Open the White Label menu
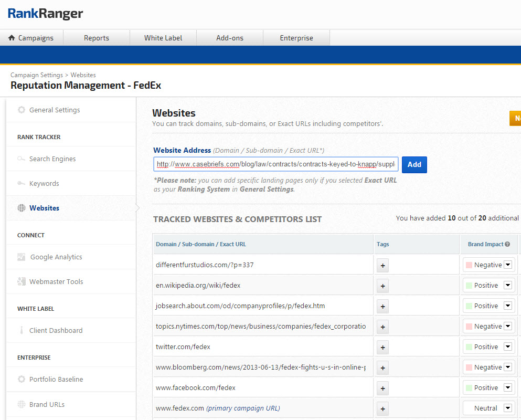 point(163,38)
